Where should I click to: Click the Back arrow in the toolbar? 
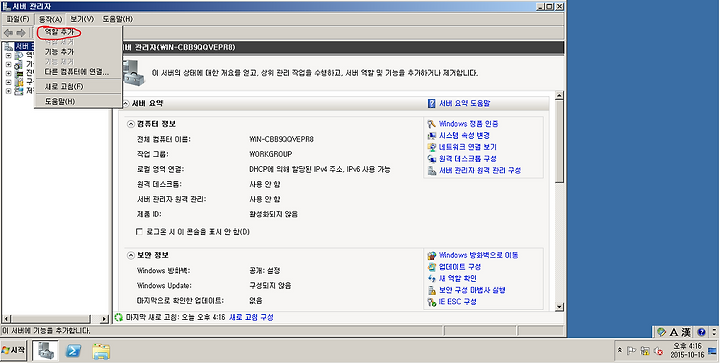[x=8, y=33]
